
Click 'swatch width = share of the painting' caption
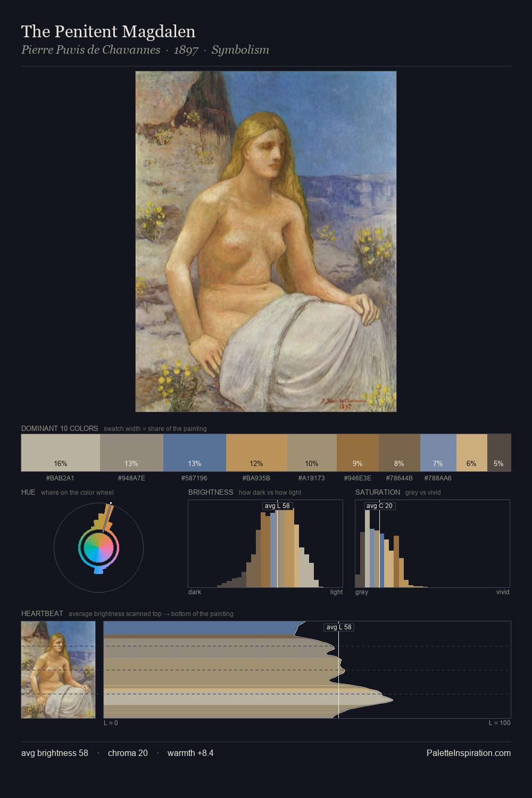pos(155,429)
